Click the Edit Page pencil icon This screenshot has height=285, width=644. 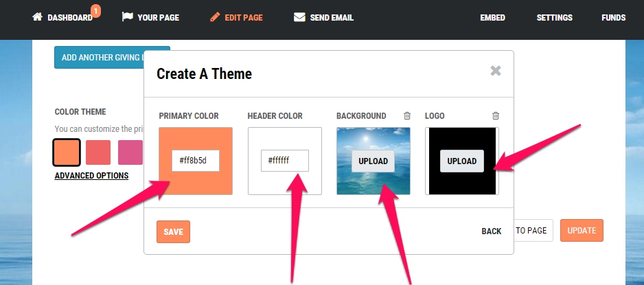(215, 17)
